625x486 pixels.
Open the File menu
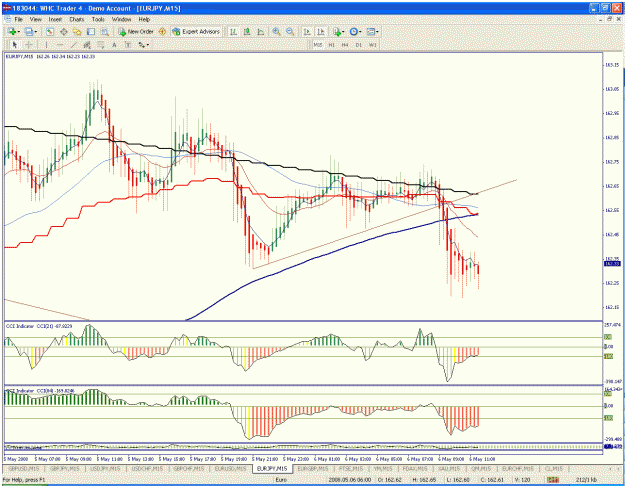18,19
